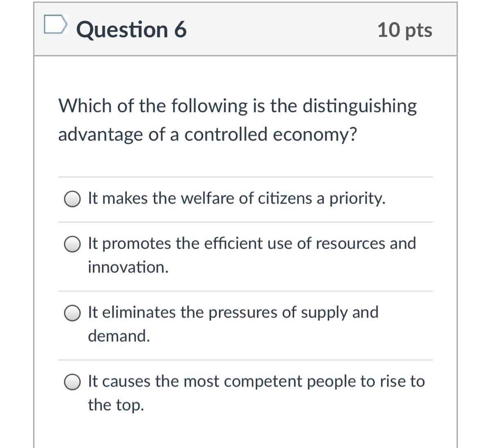Click empty header space between title and points

(282, 30)
